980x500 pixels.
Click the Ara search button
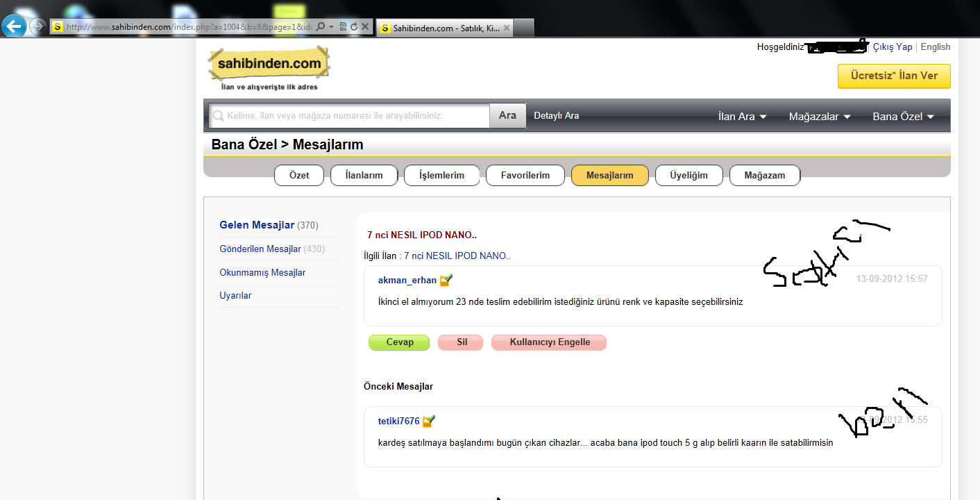pos(507,115)
